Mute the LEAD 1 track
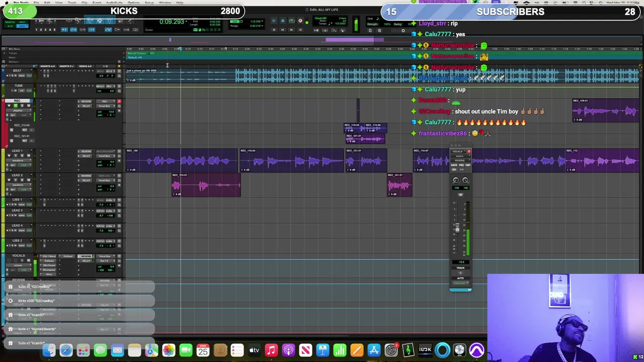 click(29, 155)
